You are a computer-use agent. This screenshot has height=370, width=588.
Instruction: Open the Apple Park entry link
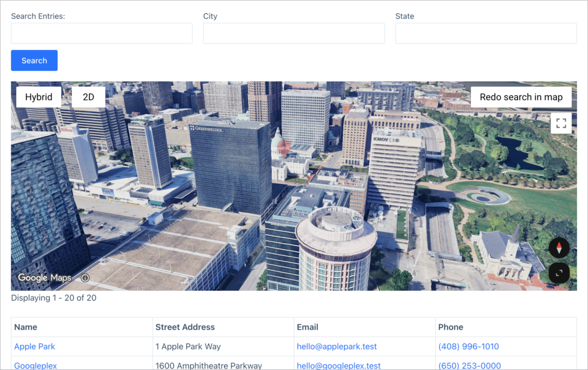tap(34, 346)
